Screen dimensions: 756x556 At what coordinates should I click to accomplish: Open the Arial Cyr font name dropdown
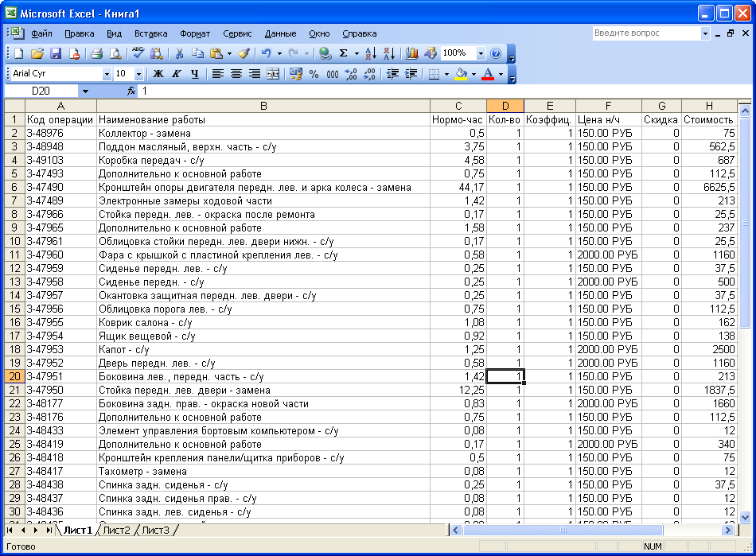click(x=107, y=74)
